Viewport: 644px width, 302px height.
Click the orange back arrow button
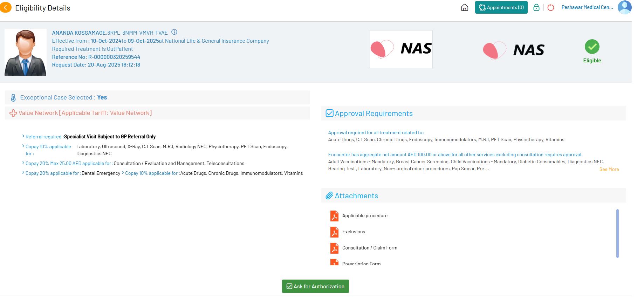coord(6,7)
